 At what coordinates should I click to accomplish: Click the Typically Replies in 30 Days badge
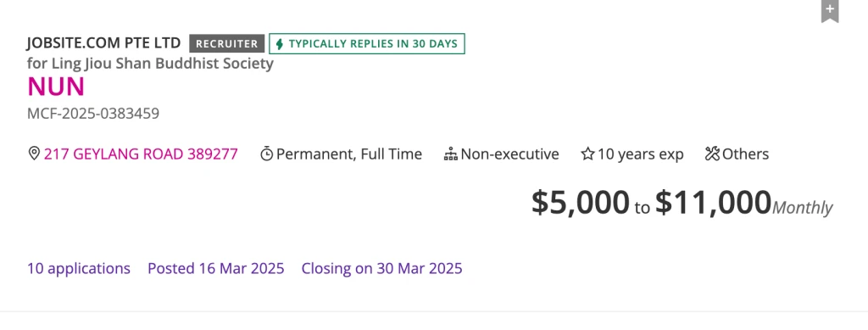pyautogui.click(x=367, y=44)
